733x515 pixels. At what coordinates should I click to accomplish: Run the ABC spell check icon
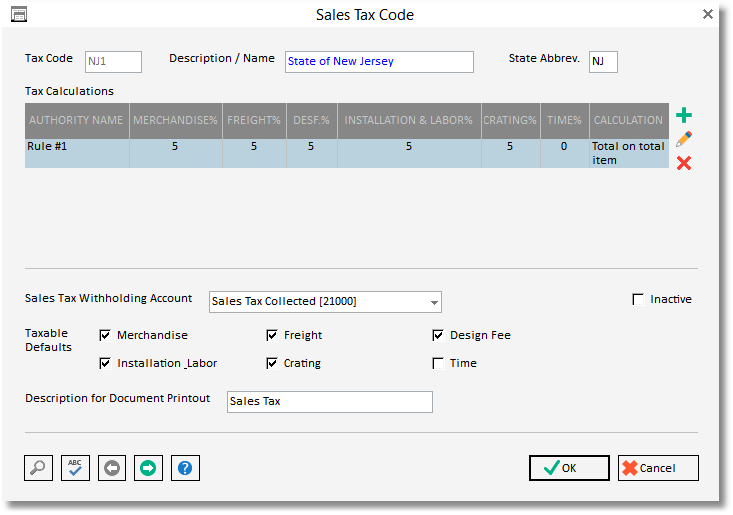point(76,468)
